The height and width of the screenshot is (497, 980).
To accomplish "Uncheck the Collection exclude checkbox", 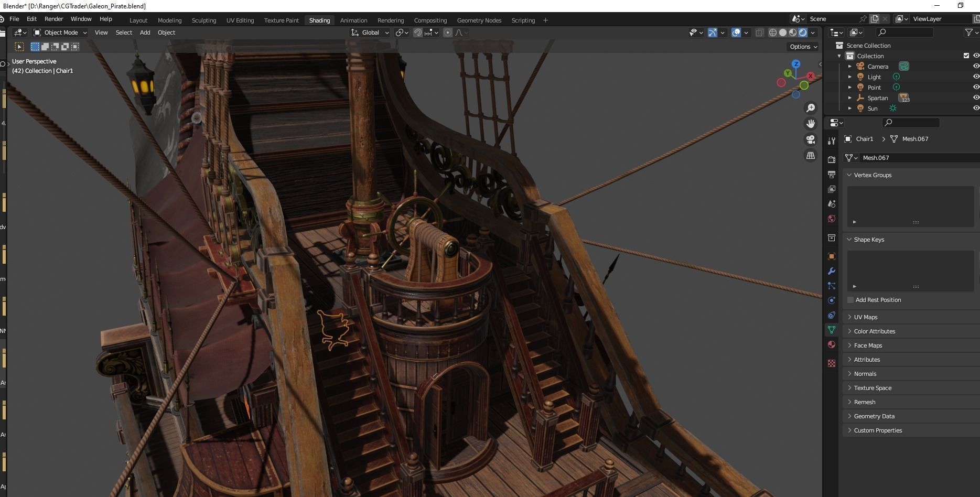I will tap(966, 56).
